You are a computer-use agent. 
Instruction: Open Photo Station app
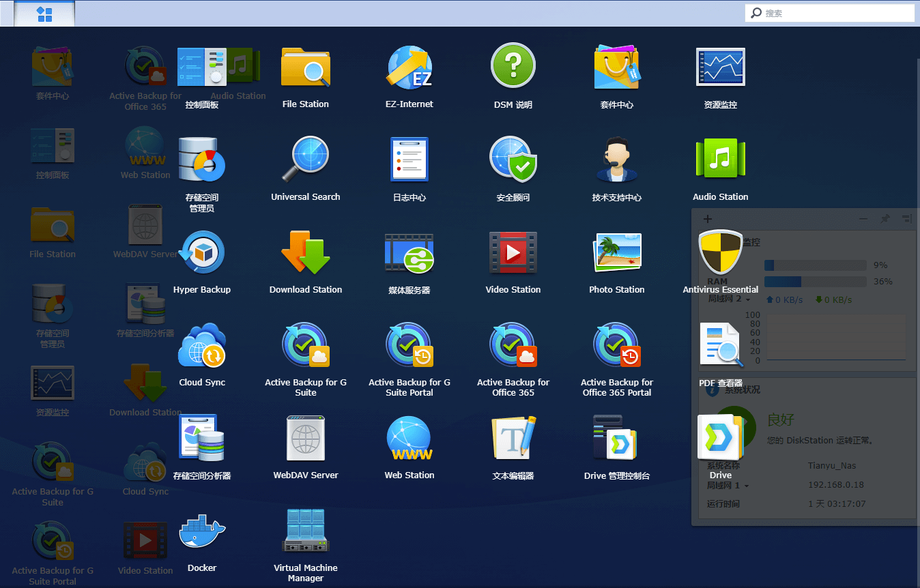(617, 253)
